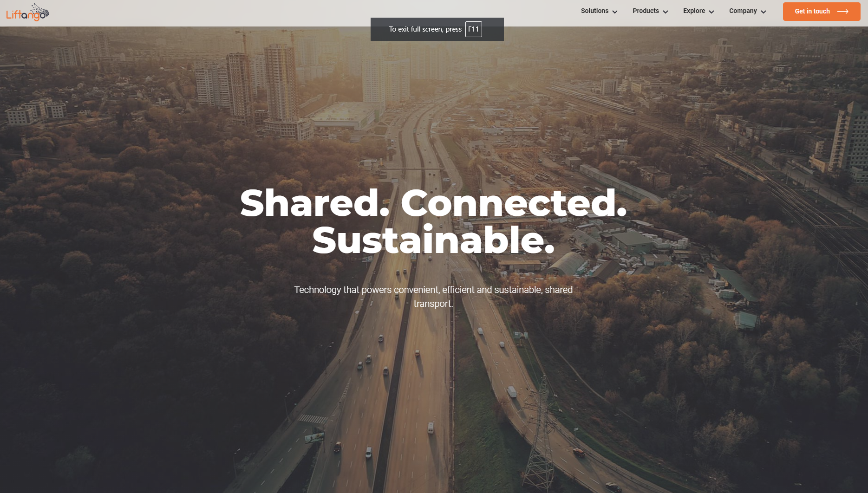The width and height of the screenshot is (868, 493).
Task: Expand the Company chevron arrow
Action: pos(764,12)
